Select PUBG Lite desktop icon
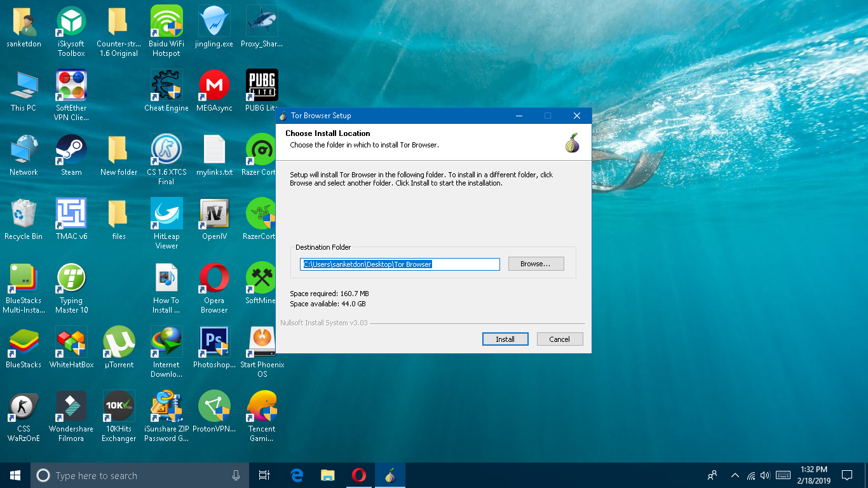 pos(262,86)
